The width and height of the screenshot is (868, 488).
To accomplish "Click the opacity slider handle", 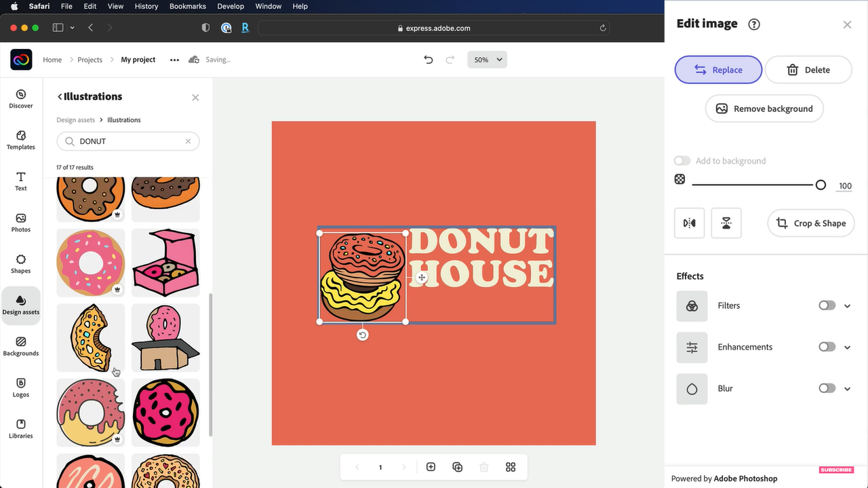I will coord(821,185).
